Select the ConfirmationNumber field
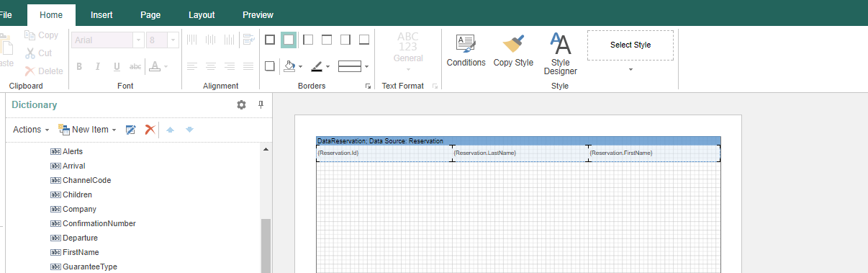 (x=93, y=223)
